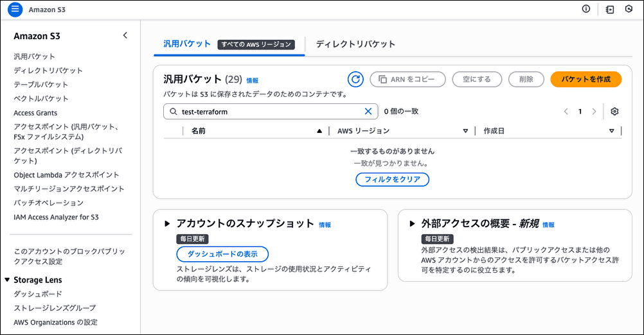Click Amazon S3 breadcrumb title at top

pos(47,10)
